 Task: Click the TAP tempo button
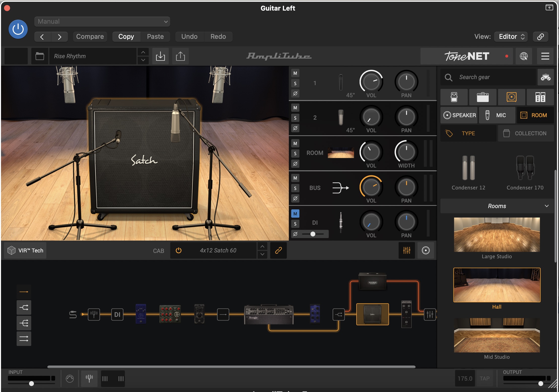484,379
